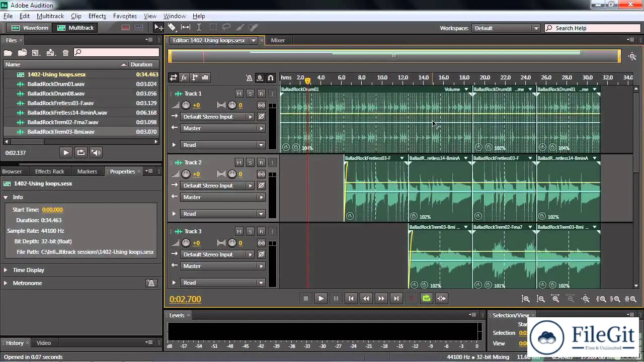This screenshot has width=644, height=362.
Task: Click the Insert into Multitrack icon
Action: click(50, 52)
